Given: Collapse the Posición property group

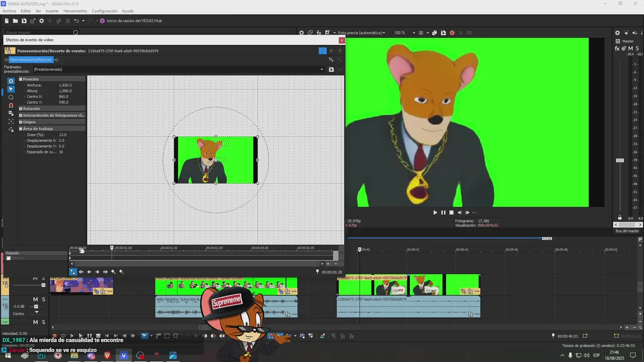Looking at the screenshot, I should click(21, 79).
